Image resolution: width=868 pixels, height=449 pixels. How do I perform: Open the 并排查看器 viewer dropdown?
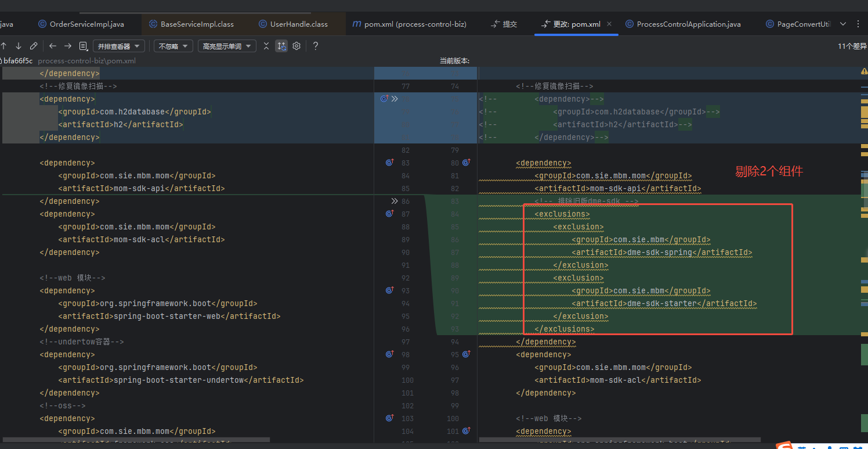(119, 46)
